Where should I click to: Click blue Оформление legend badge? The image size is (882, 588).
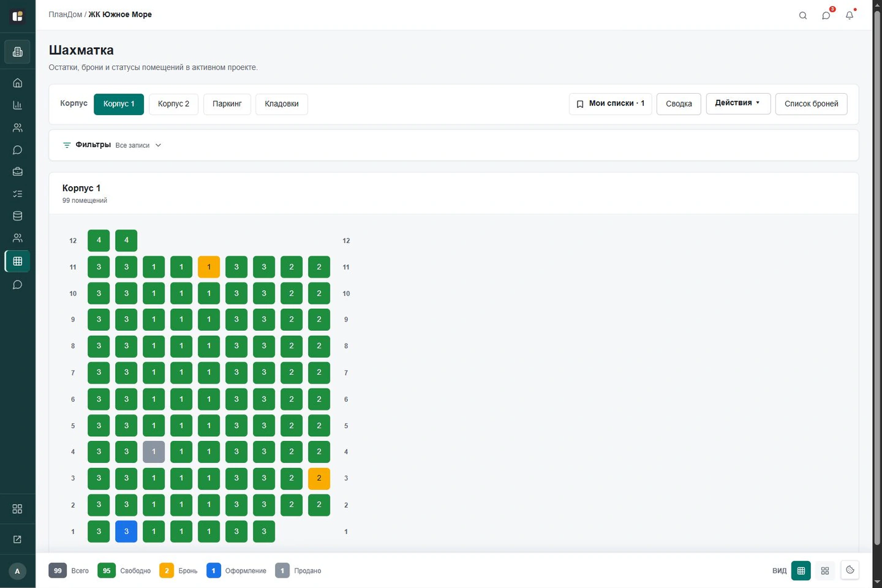click(213, 571)
